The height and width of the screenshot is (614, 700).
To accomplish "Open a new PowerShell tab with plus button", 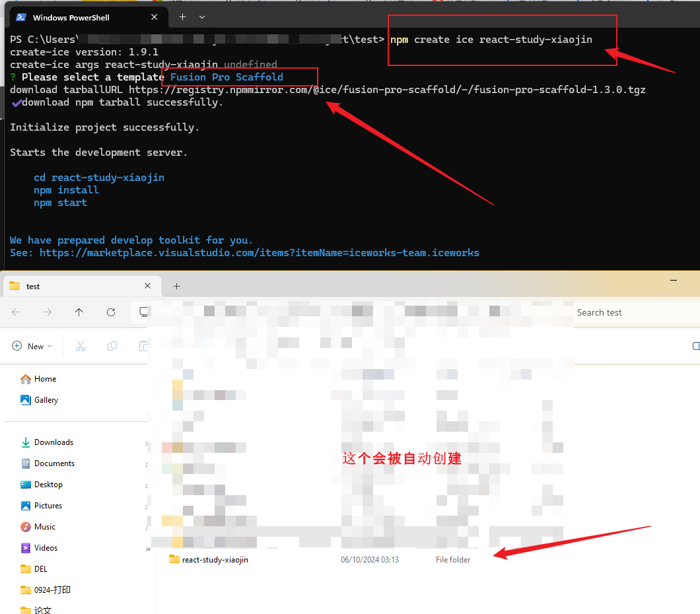I will tap(182, 17).
